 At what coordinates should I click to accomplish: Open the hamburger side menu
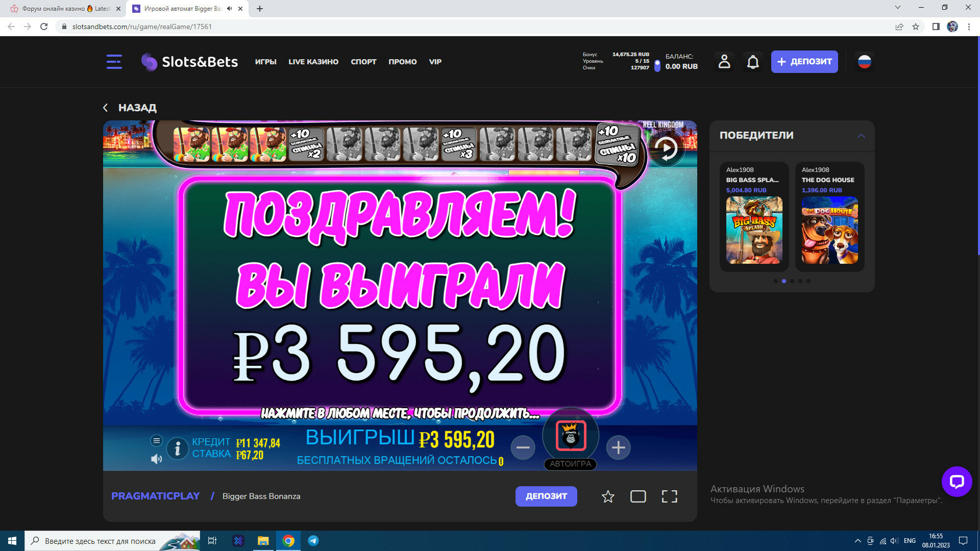114,62
